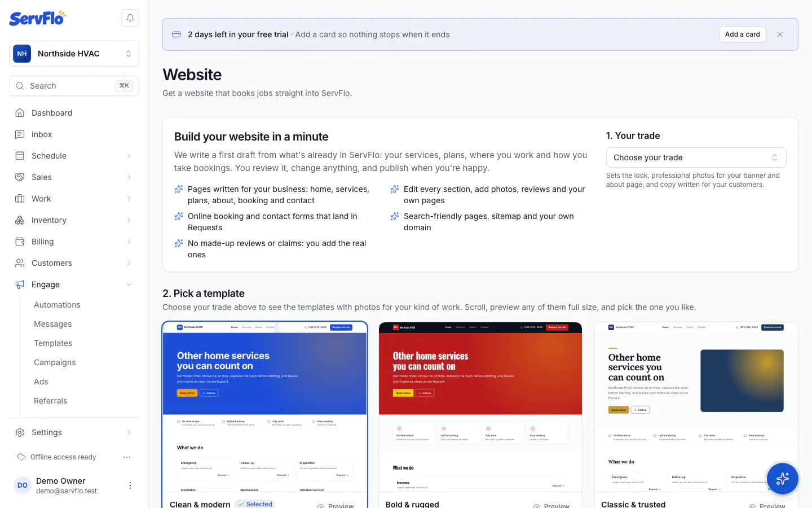Click the Inbox icon in the sidebar
The height and width of the screenshot is (508, 812).
click(20, 134)
